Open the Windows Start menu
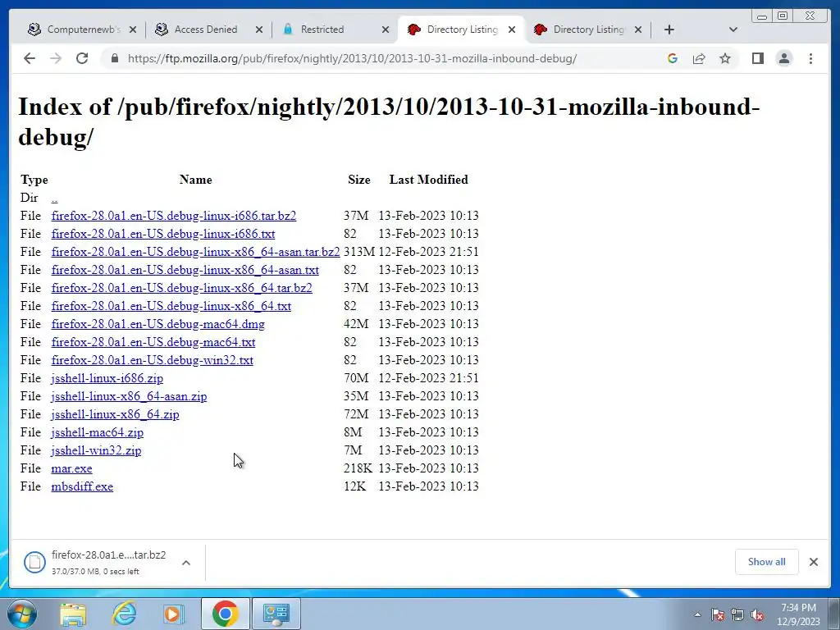 coord(21,614)
